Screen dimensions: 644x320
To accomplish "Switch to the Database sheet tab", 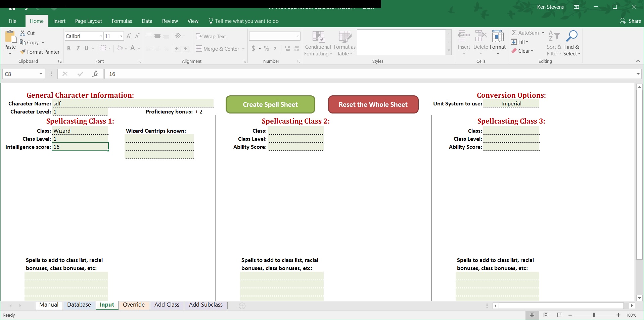I will point(79,305).
